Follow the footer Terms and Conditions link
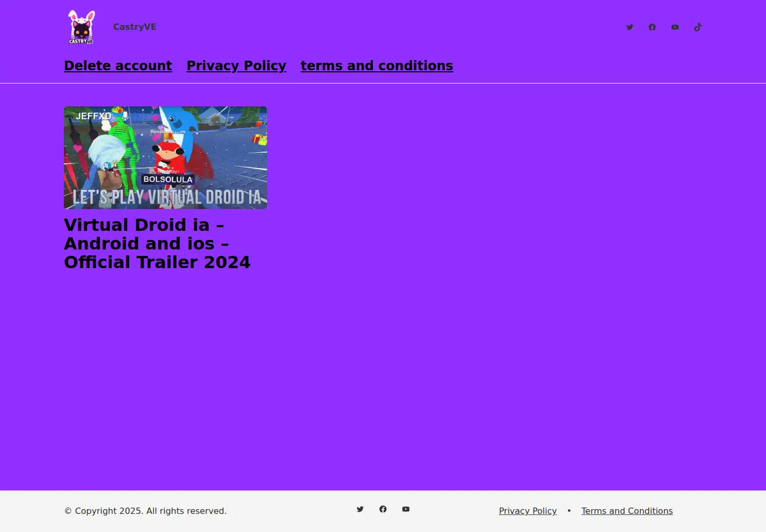766x532 pixels. pyautogui.click(x=627, y=511)
